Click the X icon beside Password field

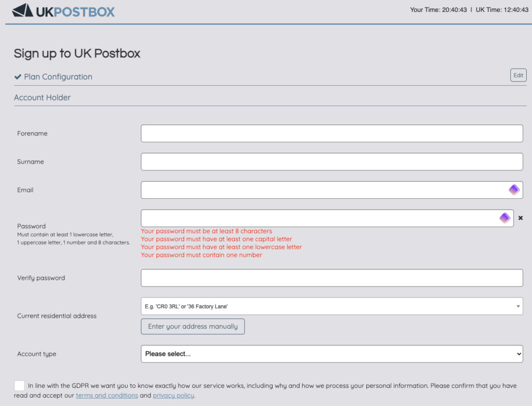(x=520, y=218)
